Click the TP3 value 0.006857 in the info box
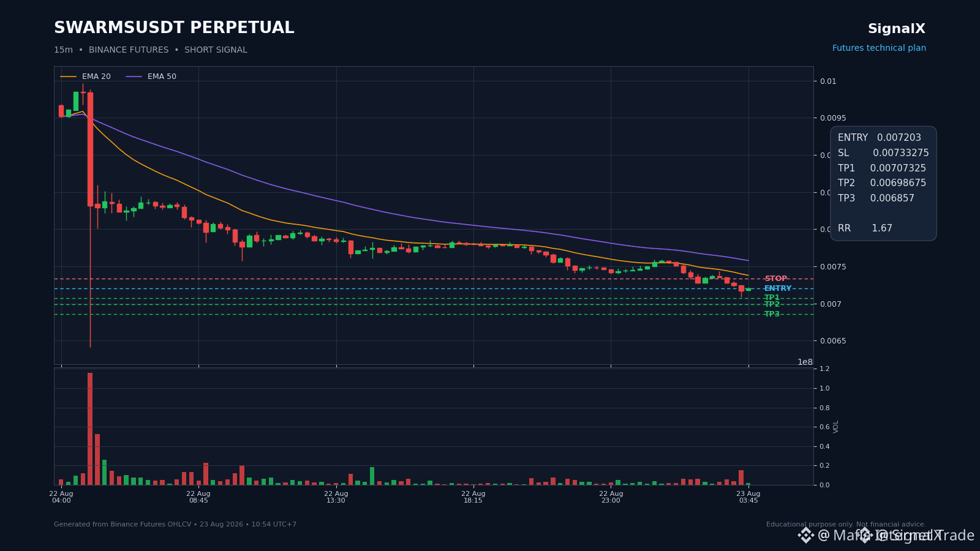This screenshot has width=980, height=551. point(892,198)
